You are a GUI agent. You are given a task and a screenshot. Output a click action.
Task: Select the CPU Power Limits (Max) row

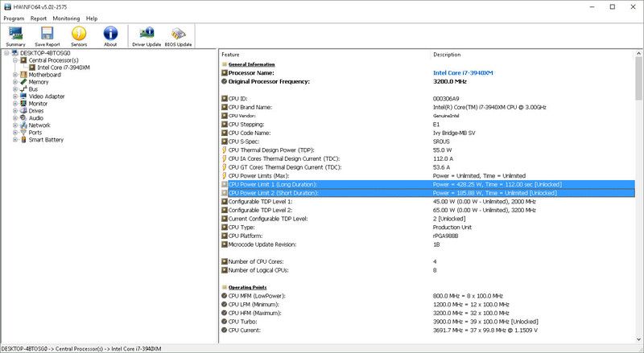427,175
